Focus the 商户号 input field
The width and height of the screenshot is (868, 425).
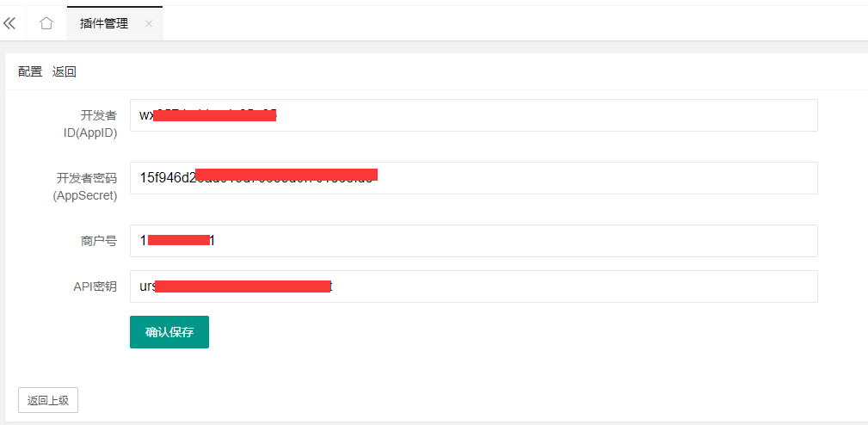[474, 241]
